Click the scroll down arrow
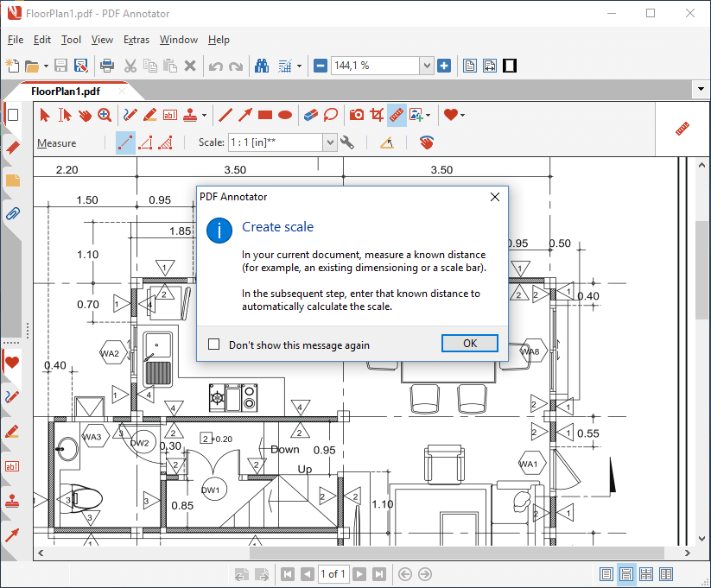The height and width of the screenshot is (588, 711). 701,539
